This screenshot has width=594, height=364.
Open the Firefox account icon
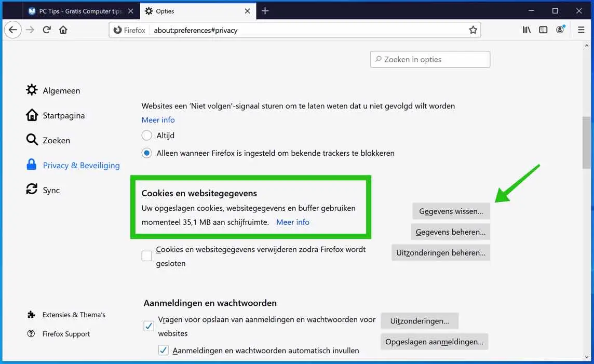pos(560,30)
